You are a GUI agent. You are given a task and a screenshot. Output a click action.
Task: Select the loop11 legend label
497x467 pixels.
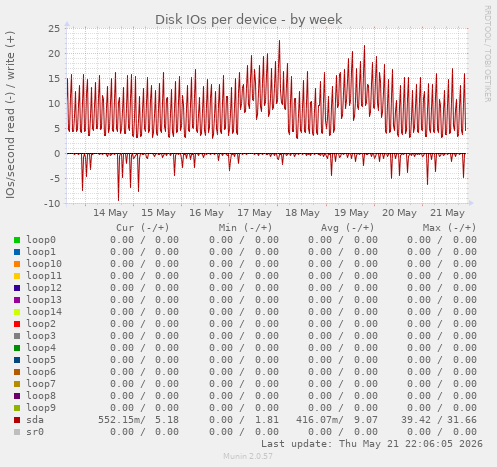tap(44, 276)
